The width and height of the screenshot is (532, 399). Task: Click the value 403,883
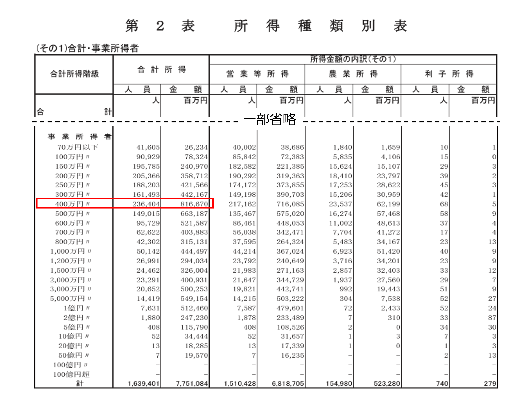tap(194, 232)
